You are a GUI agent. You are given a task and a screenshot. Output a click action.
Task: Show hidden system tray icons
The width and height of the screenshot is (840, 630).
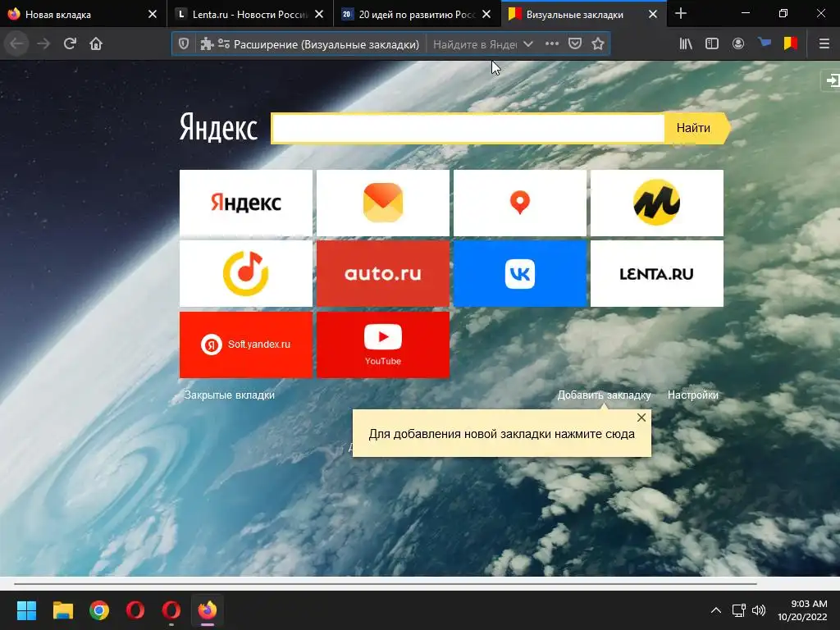pos(715,610)
